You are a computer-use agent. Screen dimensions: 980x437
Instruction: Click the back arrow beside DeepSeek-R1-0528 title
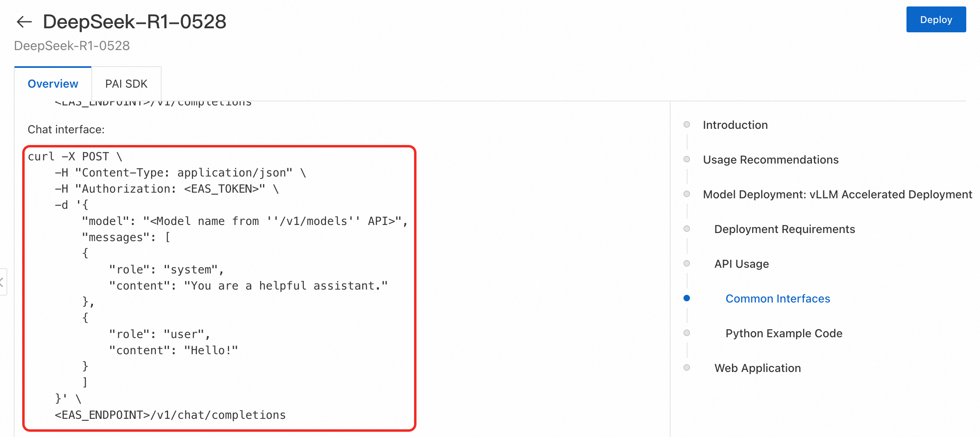[24, 22]
